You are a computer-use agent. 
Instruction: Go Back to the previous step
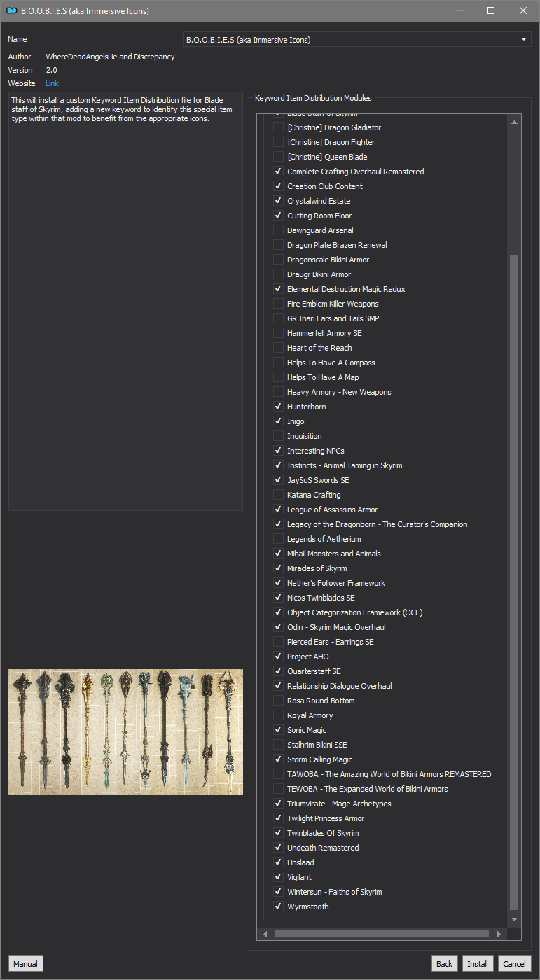(x=444, y=963)
